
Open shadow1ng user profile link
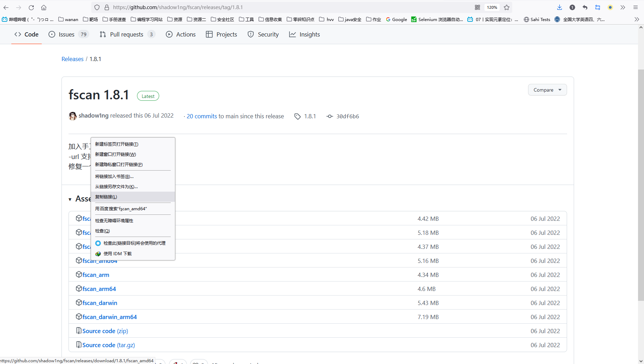pos(93,115)
